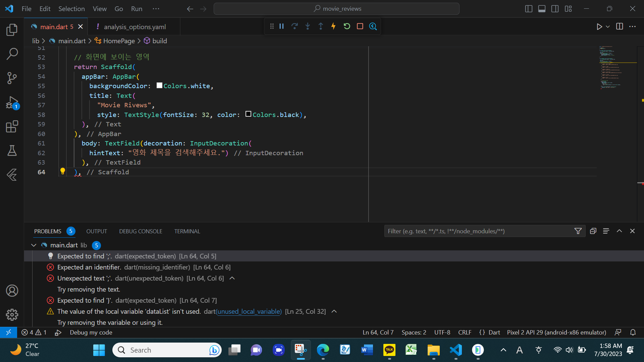The image size is (644, 362).
Task: Run the Dart file with play button
Action: tap(599, 26)
